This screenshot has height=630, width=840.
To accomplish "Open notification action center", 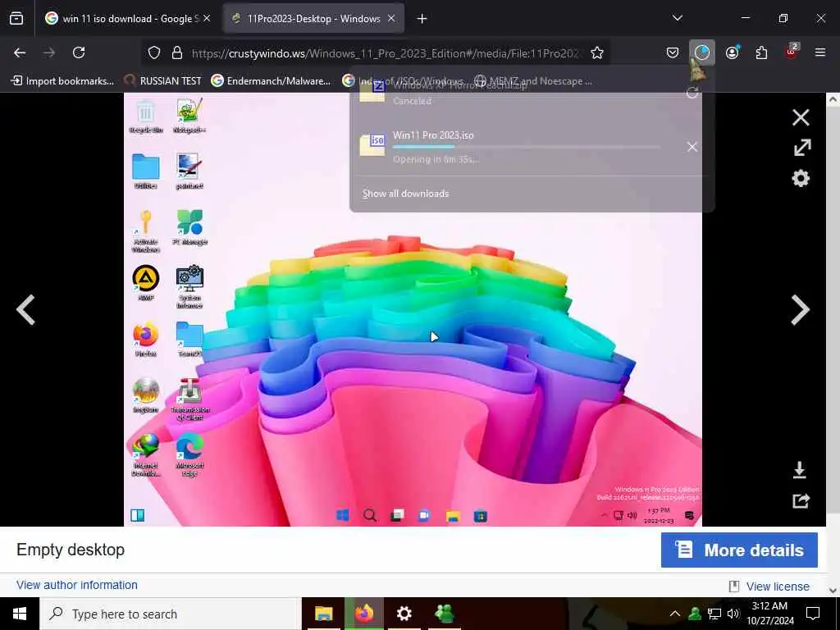I will 813,614.
